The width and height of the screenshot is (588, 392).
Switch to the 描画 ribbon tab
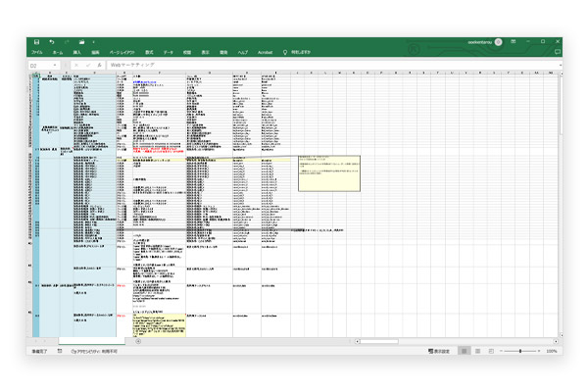96,52
